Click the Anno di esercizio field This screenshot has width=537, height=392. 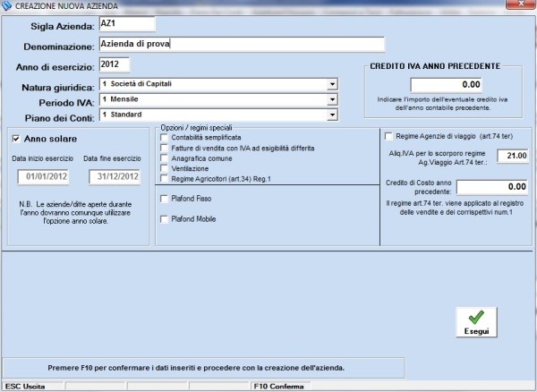point(115,64)
